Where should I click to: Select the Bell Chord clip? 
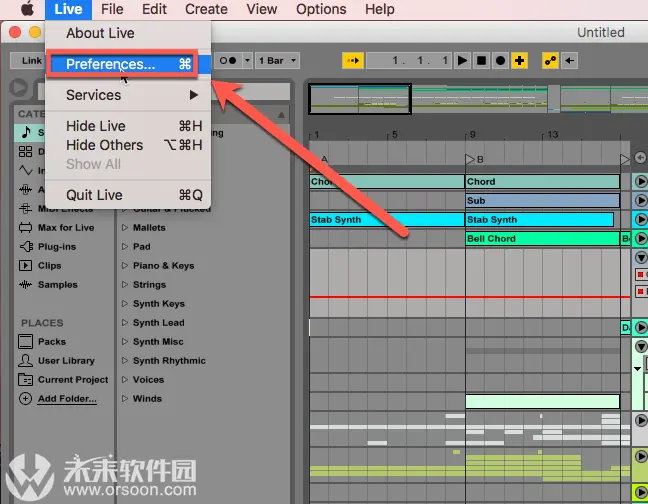tap(543, 239)
